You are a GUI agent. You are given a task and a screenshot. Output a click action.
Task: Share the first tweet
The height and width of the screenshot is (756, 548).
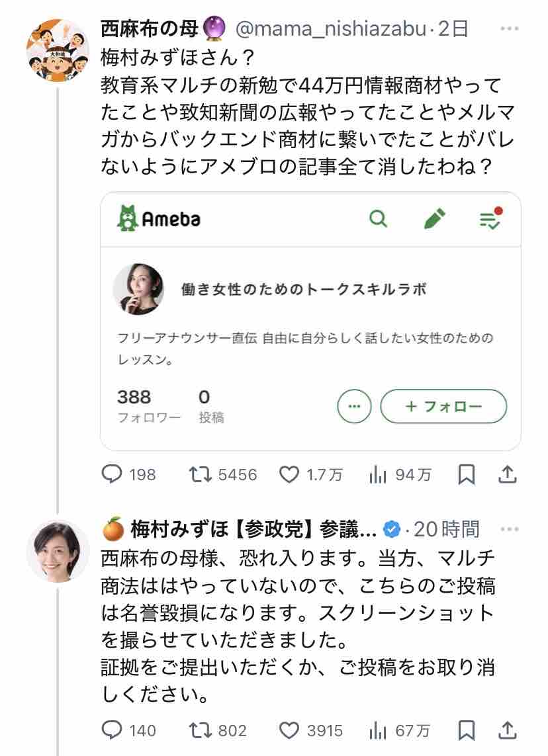[x=508, y=474]
